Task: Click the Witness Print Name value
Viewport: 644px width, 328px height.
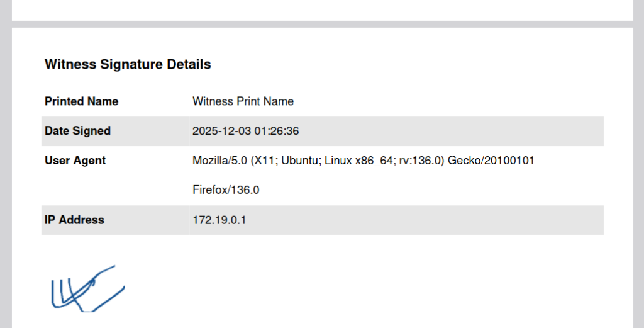Action: [243, 101]
